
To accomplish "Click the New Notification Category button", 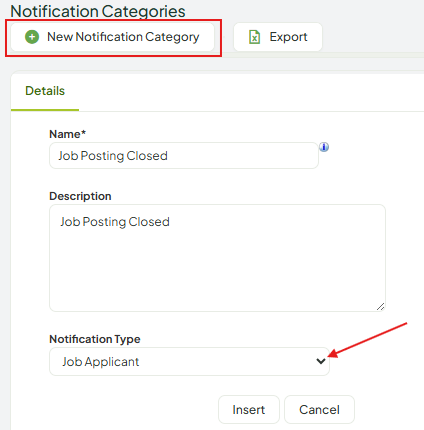I will pyautogui.click(x=112, y=37).
